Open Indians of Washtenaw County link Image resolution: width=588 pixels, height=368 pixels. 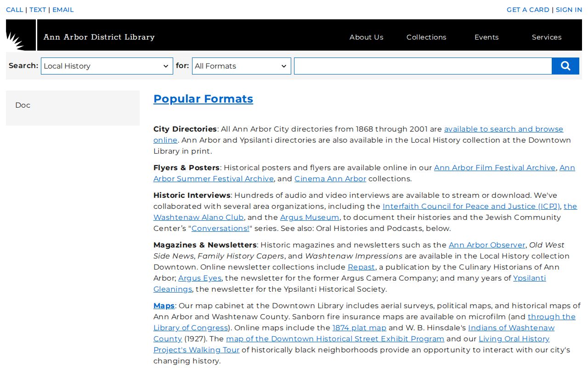[511, 328]
